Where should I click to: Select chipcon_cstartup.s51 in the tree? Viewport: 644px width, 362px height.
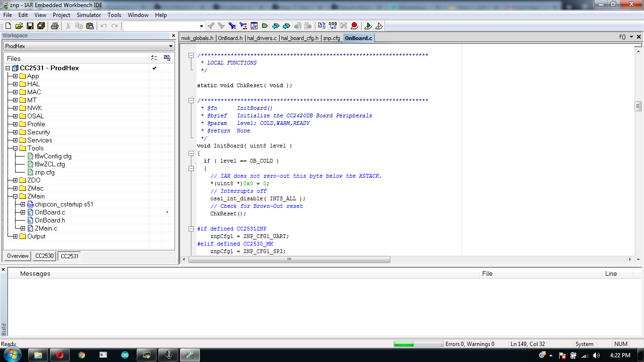[x=64, y=204]
